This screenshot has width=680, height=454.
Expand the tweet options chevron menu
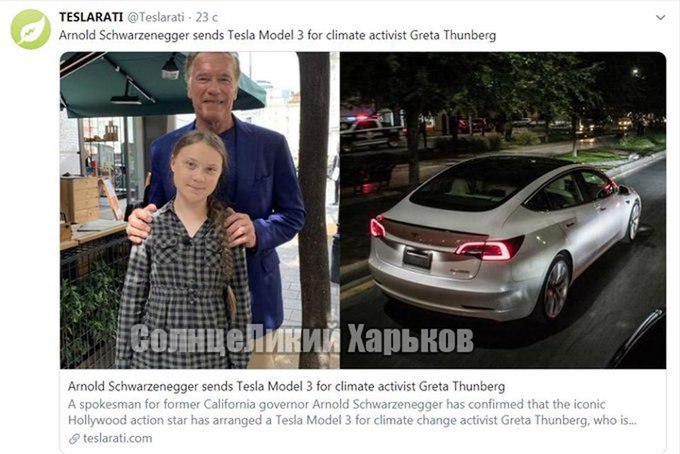(660, 18)
